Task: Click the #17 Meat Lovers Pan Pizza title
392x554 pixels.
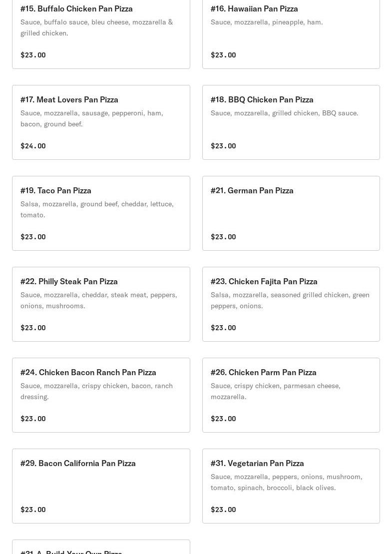Action: tap(69, 99)
